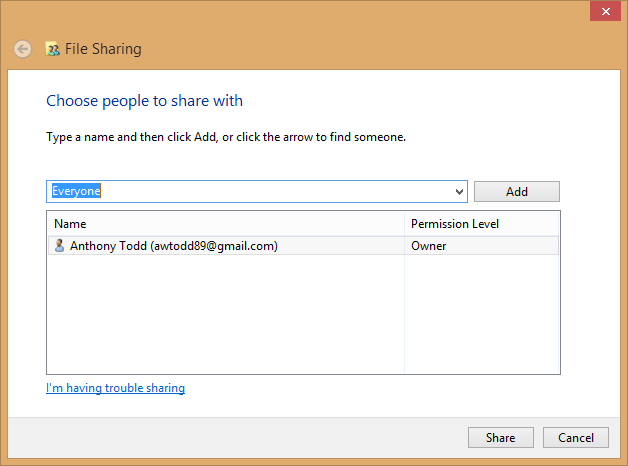
Task: Click into the Everyone name text field
Action: point(250,191)
